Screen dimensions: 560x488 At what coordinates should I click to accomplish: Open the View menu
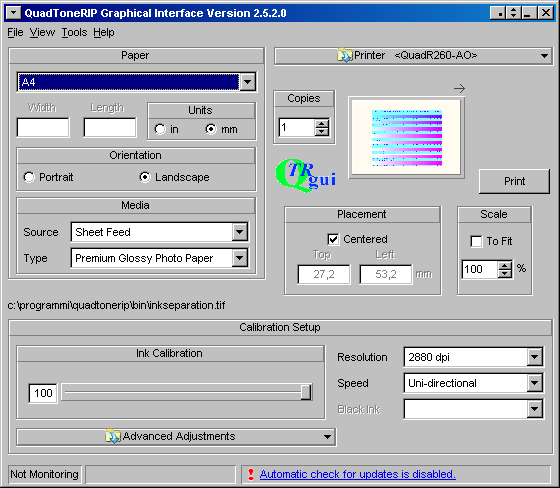coord(42,33)
